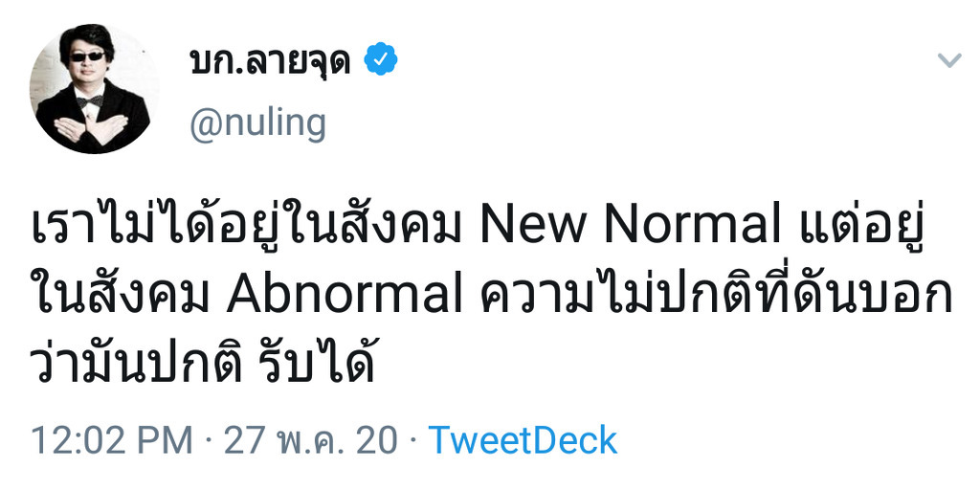Click the date 27 พ.ค. 20
This screenshot has height=490, width=980.
click(x=310, y=440)
